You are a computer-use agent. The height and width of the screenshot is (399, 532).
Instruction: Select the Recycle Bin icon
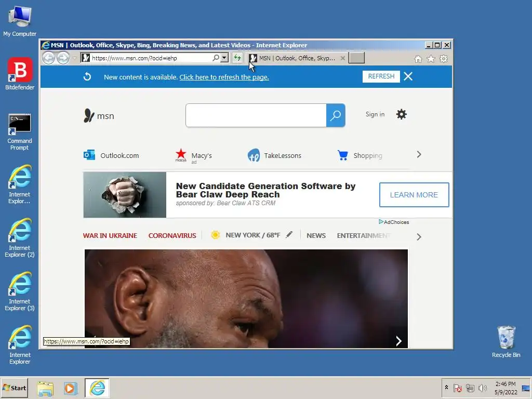pos(506,342)
